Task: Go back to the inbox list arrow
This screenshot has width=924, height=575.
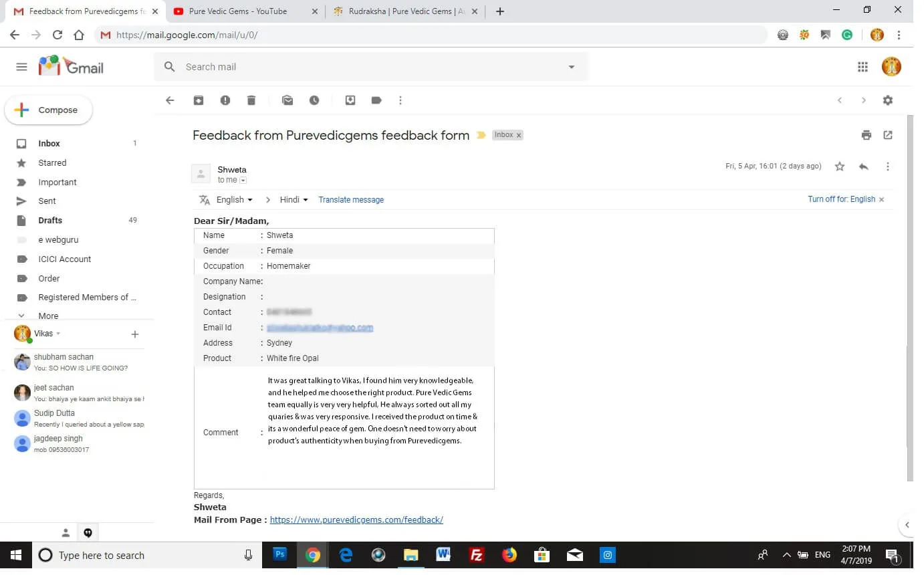Action: [170, 100]
